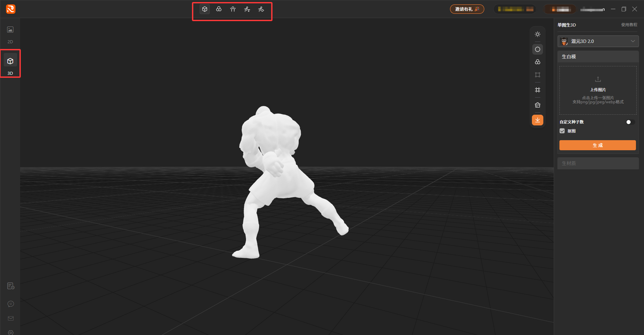Click the 单图生3D panel title
The image size is (644, 335).
click(566, 25)
